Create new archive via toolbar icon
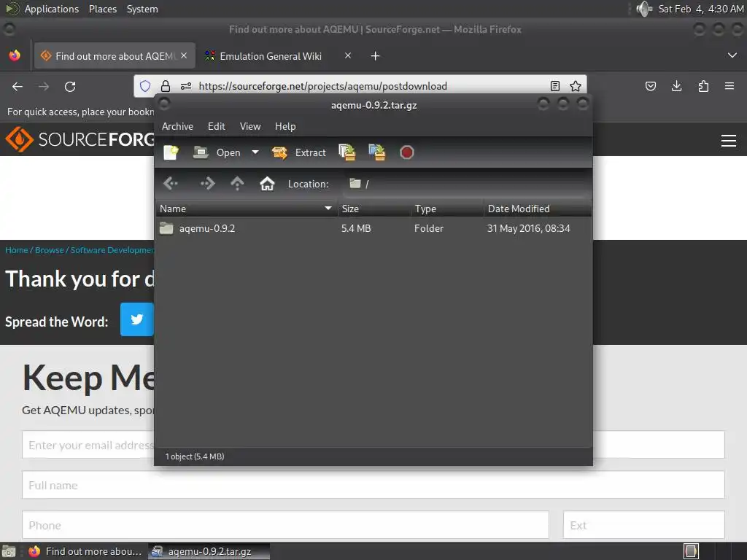 point(171,153)
